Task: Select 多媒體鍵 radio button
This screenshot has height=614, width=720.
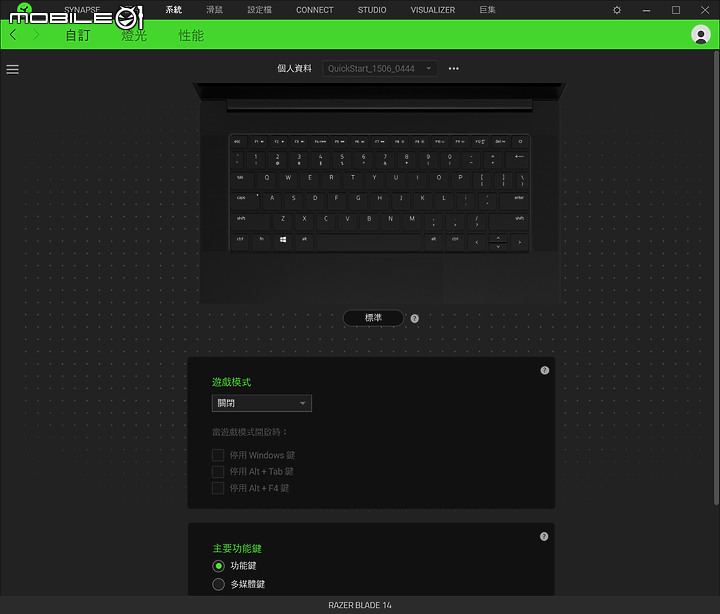Action: point(219,584)
